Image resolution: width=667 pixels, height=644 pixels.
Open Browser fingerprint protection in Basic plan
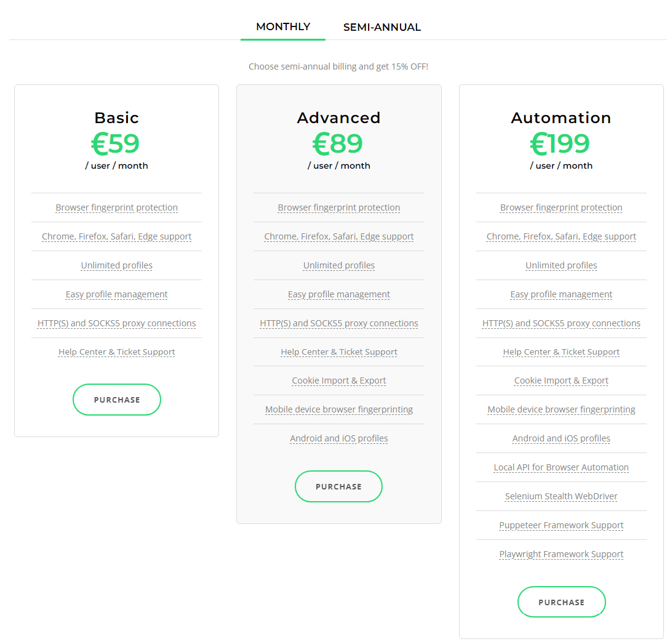coord(116,207)
